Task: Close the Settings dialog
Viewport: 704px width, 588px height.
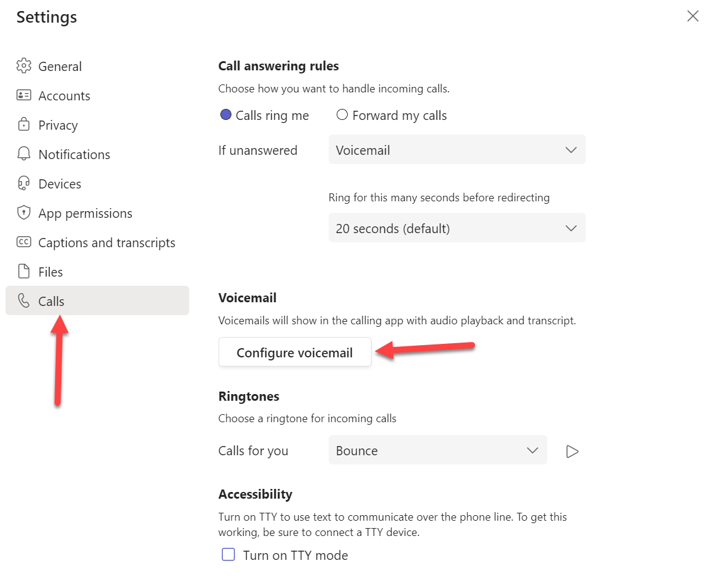Action: (x=692, y=17)
